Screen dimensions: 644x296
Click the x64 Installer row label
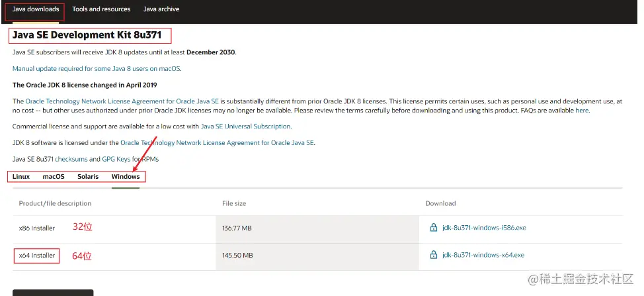37,255
